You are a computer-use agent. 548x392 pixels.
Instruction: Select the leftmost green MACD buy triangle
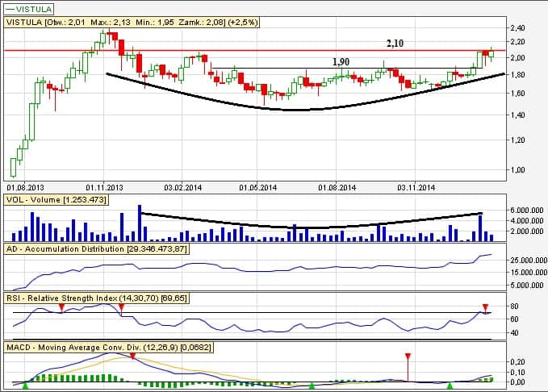pyautogui.click(x=25, y=386)
